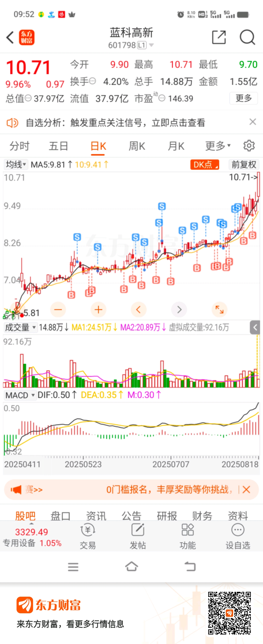Expand stock code 601798 dropdown arrow

click(151, 45)
